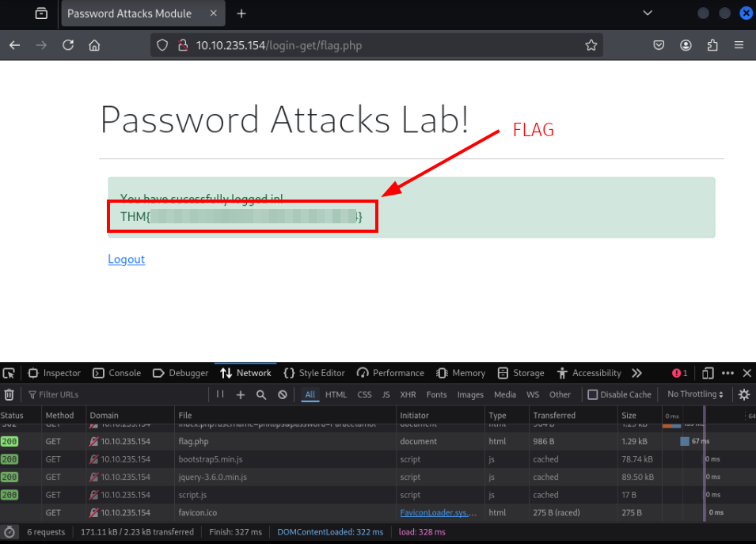This screenshot has height=544, width=756.
Task: Click the Filter URLs input field
Action: pyautogui.click(x=111, y=394)
